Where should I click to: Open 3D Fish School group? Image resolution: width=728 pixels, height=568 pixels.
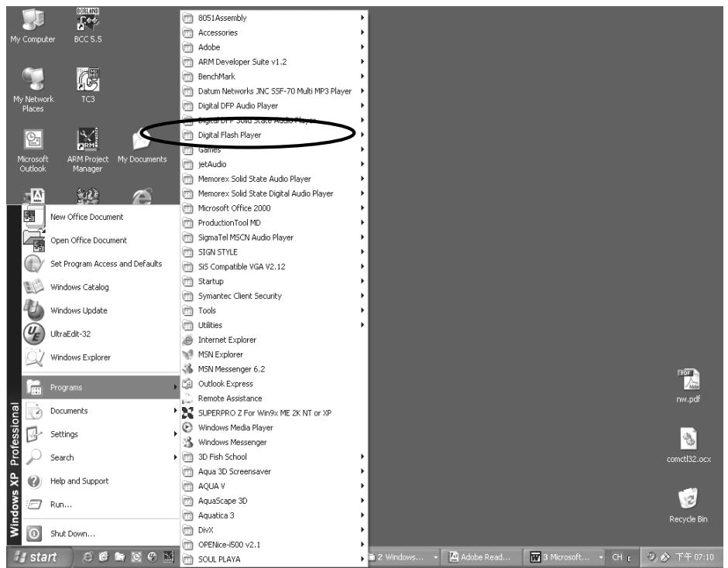(x=274, y=457)
